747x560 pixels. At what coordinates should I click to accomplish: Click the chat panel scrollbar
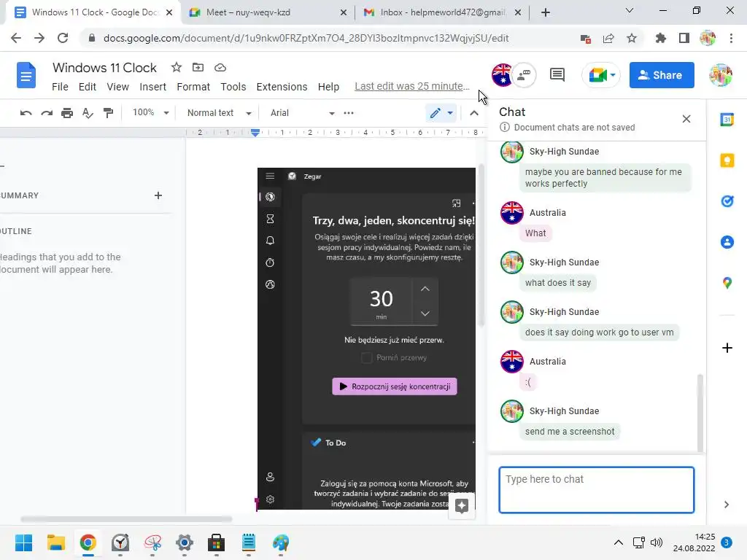[x=700, y=412]
